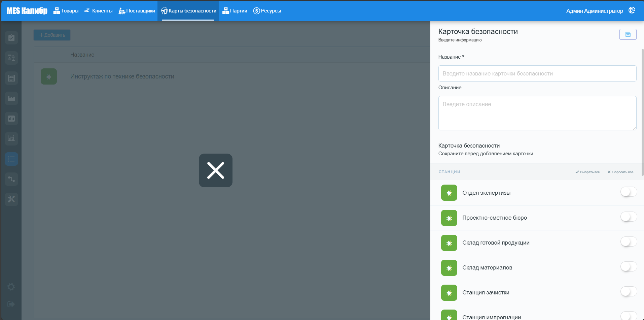Open the wrench and screwdriver tools icon
The width and height of the screenshot is (644, 320).
tap(11, 199)
